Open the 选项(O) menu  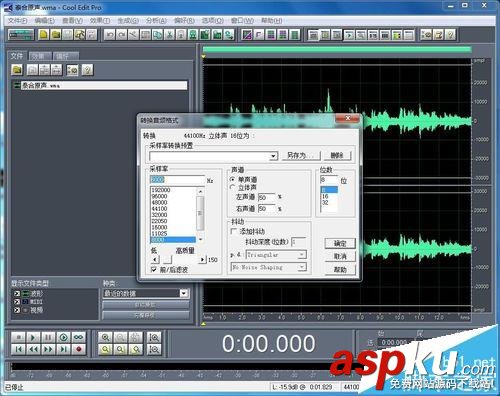click(x=213, y=21)
